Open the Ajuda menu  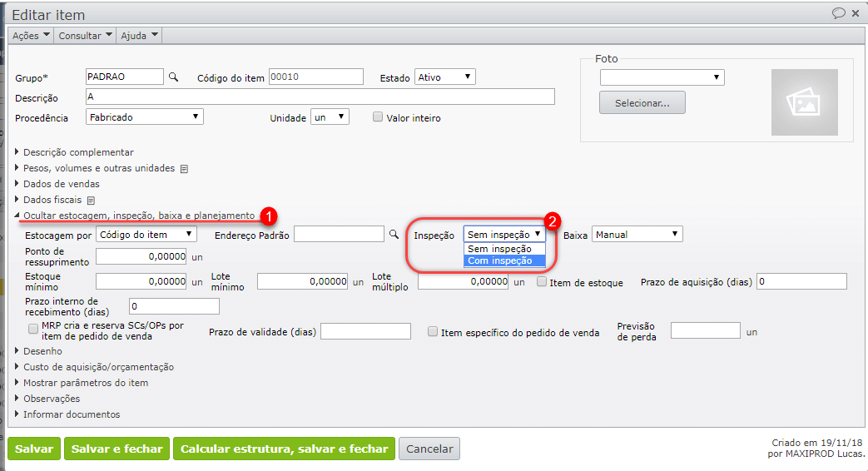pos(139,36)
